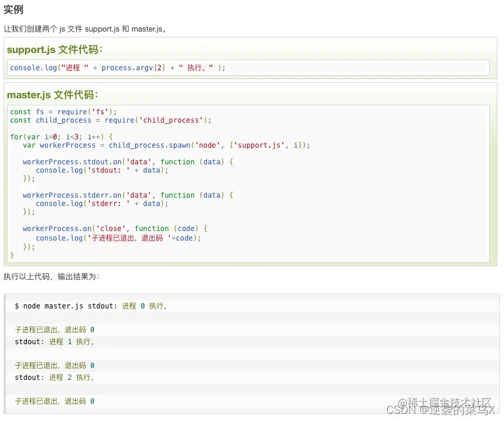
Task: Click the sentence "让我们创建两个 js 文件 support.js 和 master.js。"
Action: (x=85, y=29)
